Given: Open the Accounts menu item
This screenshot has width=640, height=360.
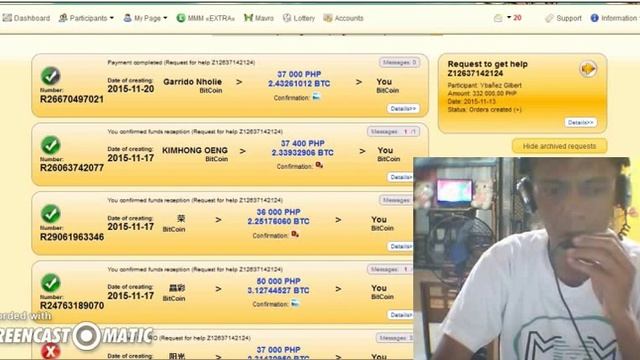Looking at the screenshot, I should point(343,18).
